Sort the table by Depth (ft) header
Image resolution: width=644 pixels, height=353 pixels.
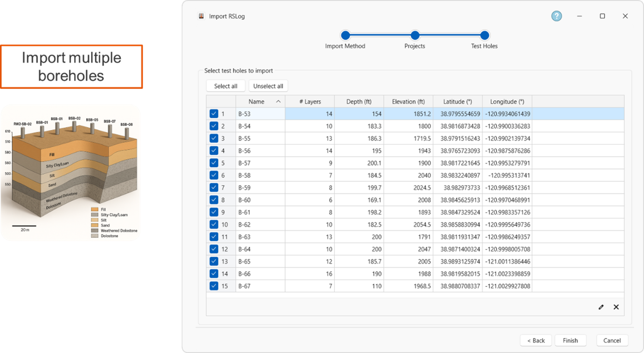(x=358, y=101)
